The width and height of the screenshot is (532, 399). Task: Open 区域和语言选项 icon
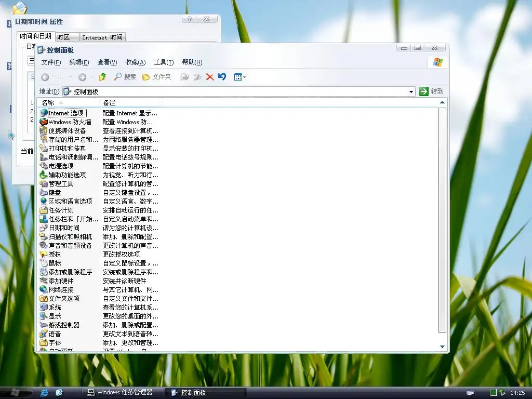tap(44, 201)
